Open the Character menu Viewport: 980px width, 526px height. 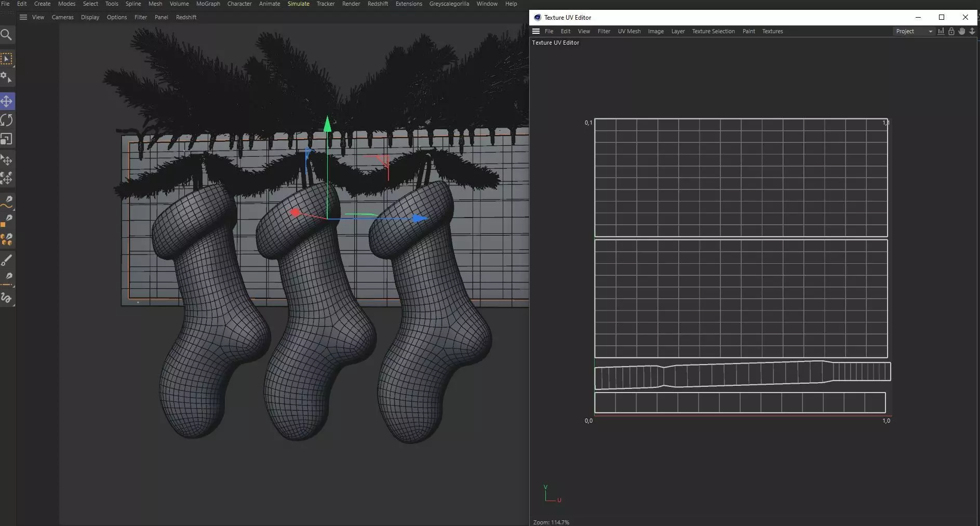(x=239, y=4)
